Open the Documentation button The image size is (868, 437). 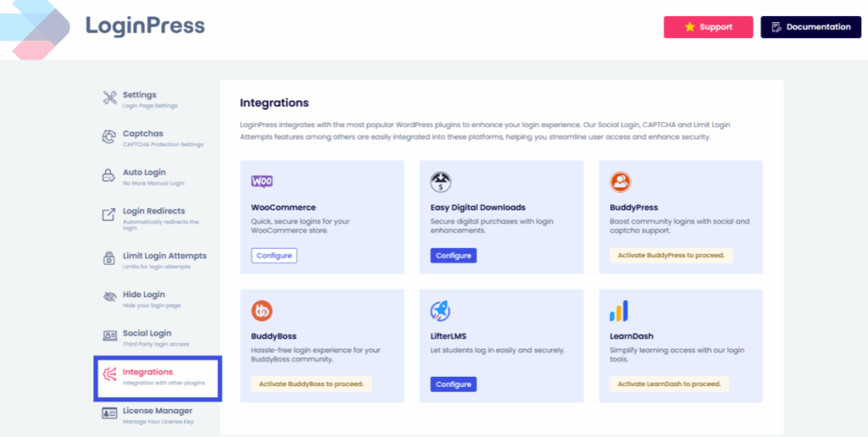[x=810, y=27]
